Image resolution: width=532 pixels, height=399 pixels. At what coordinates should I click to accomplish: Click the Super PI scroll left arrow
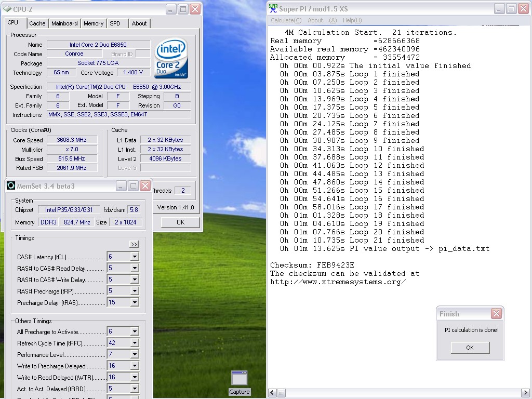click(272, 393)
